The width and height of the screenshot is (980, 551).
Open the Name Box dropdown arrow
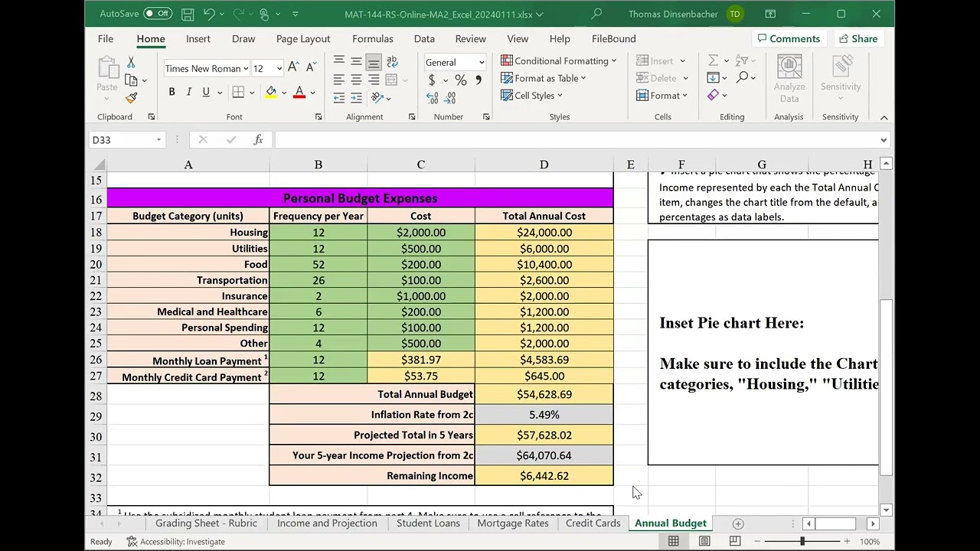pyautogui.click(x=158, y=140)
